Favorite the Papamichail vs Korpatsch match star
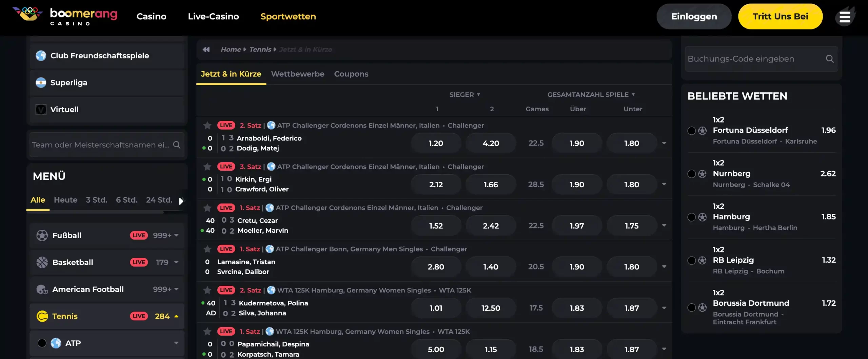 point(207,332)
